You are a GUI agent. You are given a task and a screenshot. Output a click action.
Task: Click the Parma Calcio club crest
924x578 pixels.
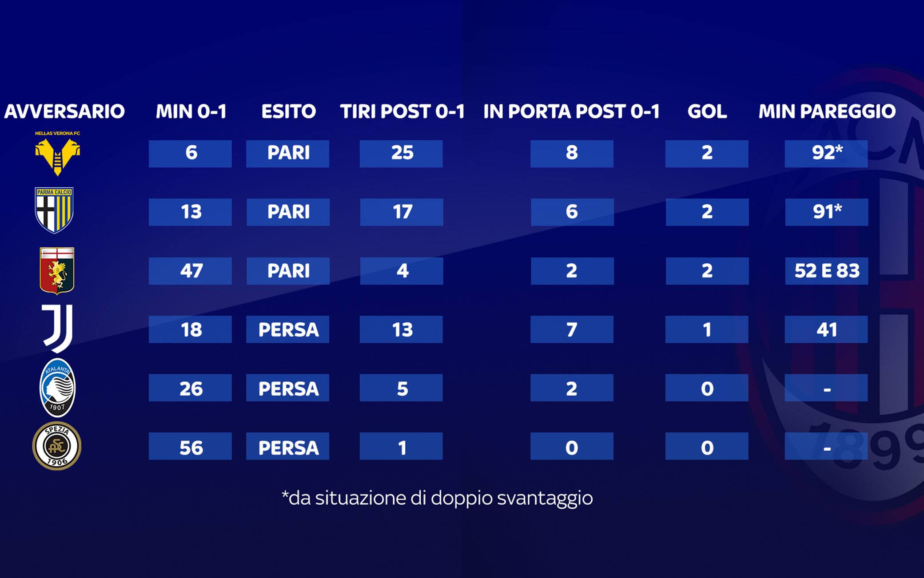pyautogui.click(x=54, y=210)
